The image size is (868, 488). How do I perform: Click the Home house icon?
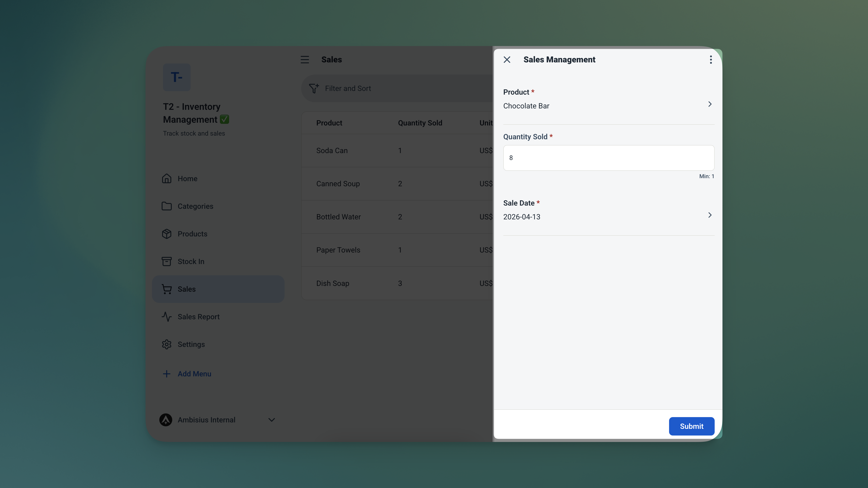(x=166, y=178)
